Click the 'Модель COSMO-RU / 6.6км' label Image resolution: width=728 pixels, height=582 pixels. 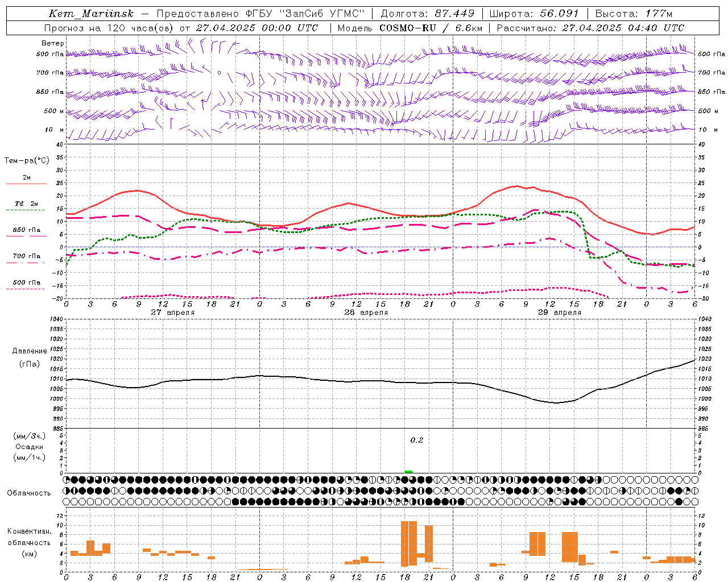[410, 28]
